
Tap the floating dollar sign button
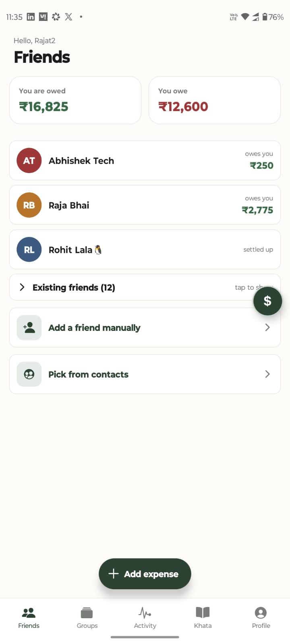pyautogui.click(x=267, y=301)
